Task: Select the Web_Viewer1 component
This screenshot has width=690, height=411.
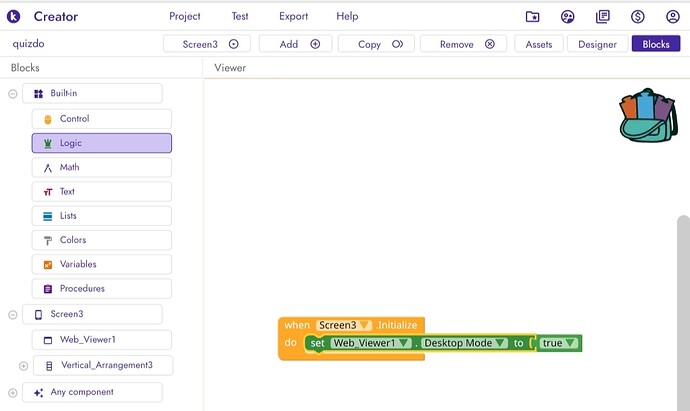Action: [x=102, y=340]
